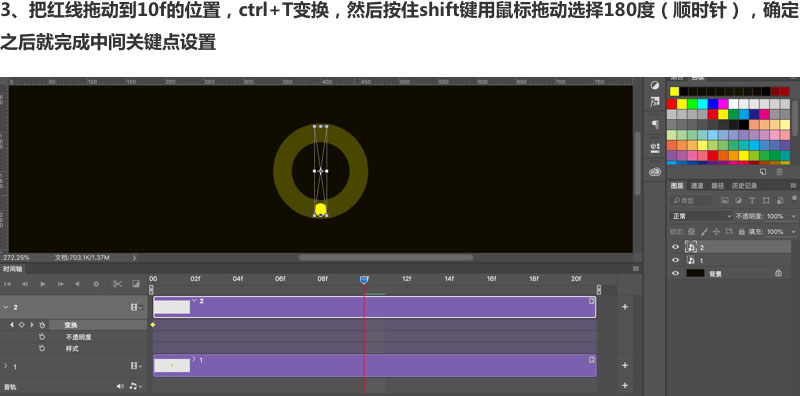Toggle visibility of the 背景 layer

(x=676, y=274)
